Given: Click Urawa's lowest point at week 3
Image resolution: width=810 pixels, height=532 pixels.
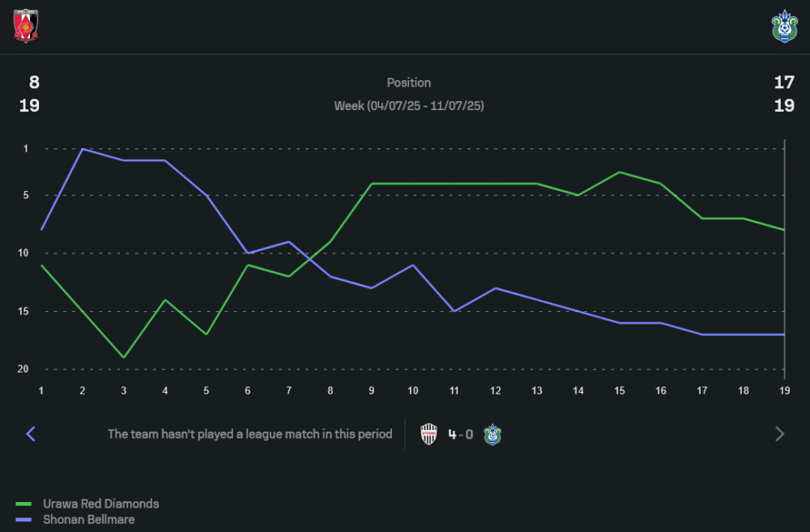Looking at the screenshot, I should click(x=124, y=357).
